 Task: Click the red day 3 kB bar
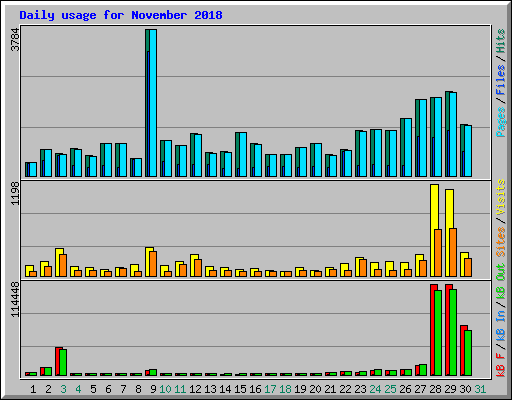click(57, 361)
